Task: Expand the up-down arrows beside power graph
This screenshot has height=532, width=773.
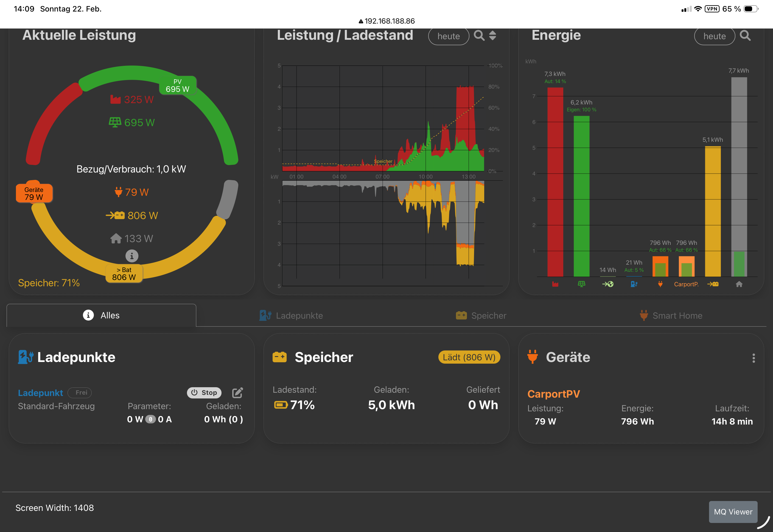Action: (x=492, y=35)
